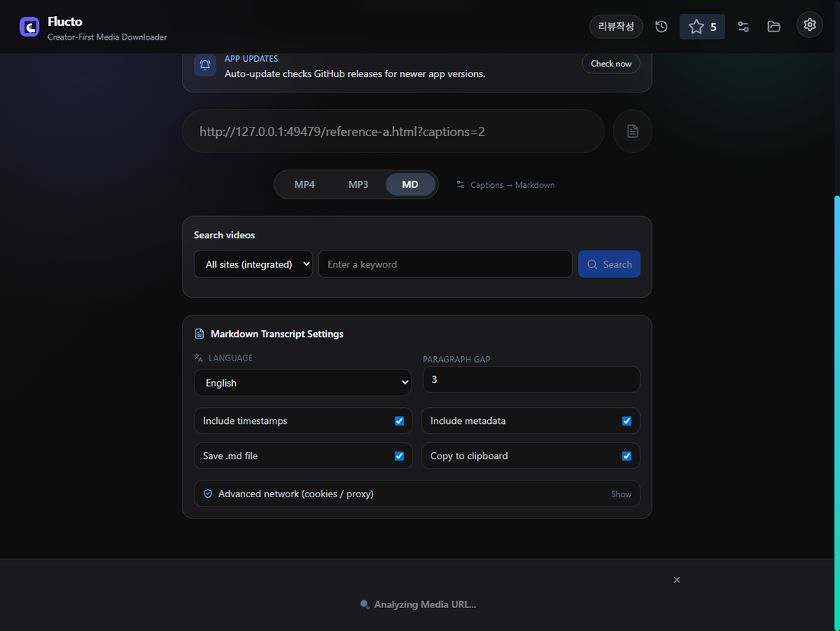The height and width of the screenshot is (631, 840).
Task: Click the APP UPDATES heading text
Action: [x=251, y=58]
